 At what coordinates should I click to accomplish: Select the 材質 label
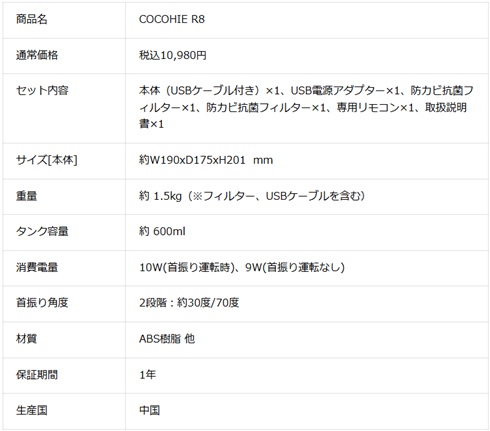[x=26, y=339]
